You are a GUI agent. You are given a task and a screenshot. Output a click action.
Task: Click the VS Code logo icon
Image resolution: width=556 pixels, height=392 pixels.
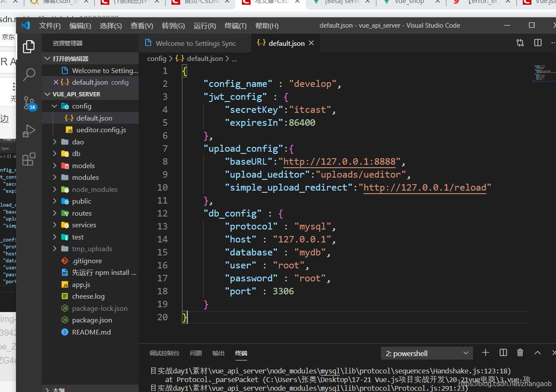click(25, 25)
